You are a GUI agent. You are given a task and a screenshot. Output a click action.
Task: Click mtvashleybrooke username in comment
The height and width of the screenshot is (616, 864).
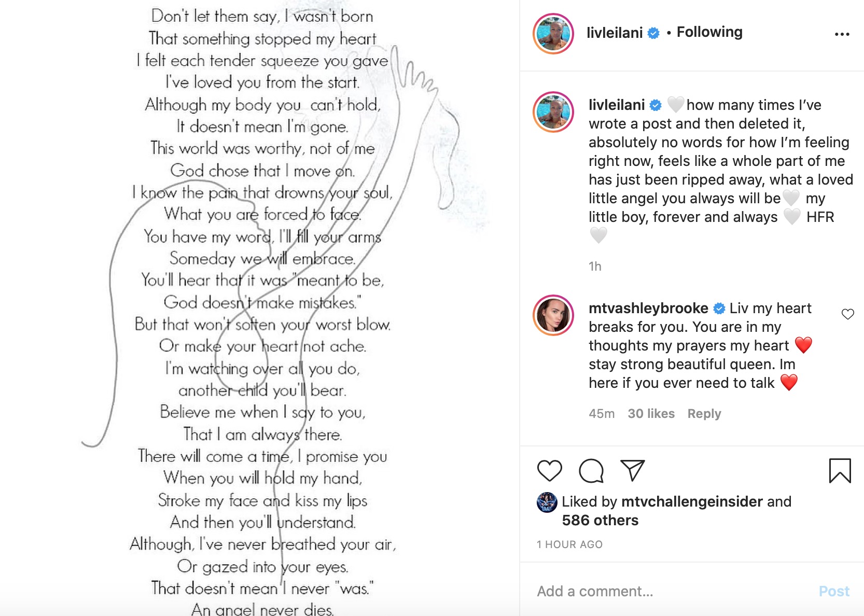(648, 308)
